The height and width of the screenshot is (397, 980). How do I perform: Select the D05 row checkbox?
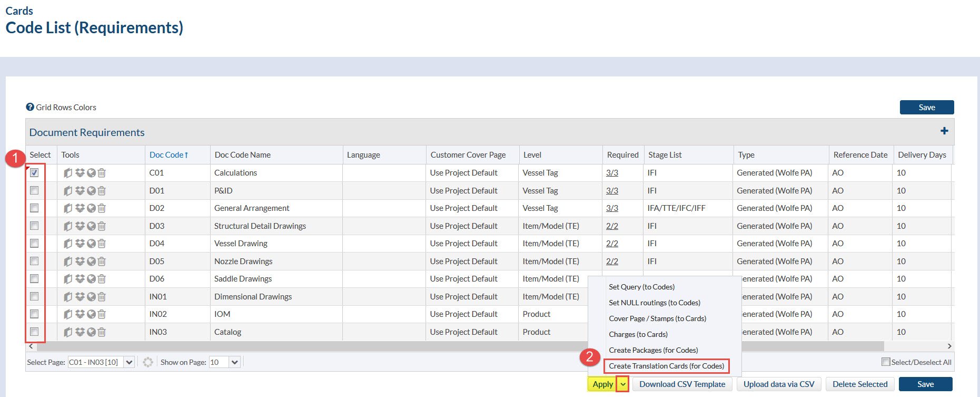[34, 261]
